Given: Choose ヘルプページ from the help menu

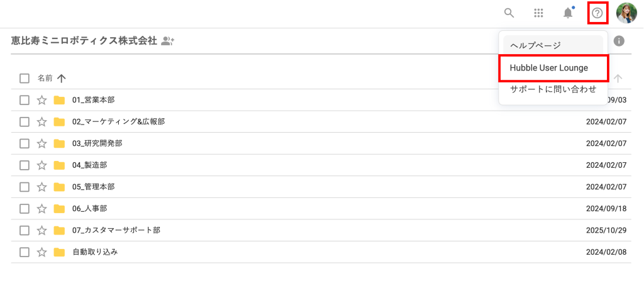Looking at the screenshot, I should click(x=535, y=45).
